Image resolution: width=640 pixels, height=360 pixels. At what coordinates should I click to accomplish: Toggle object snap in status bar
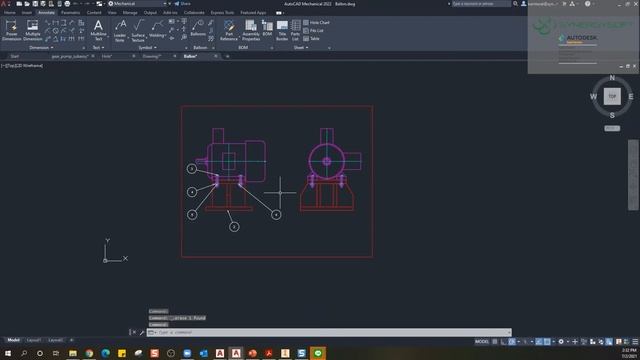point(547,342)
